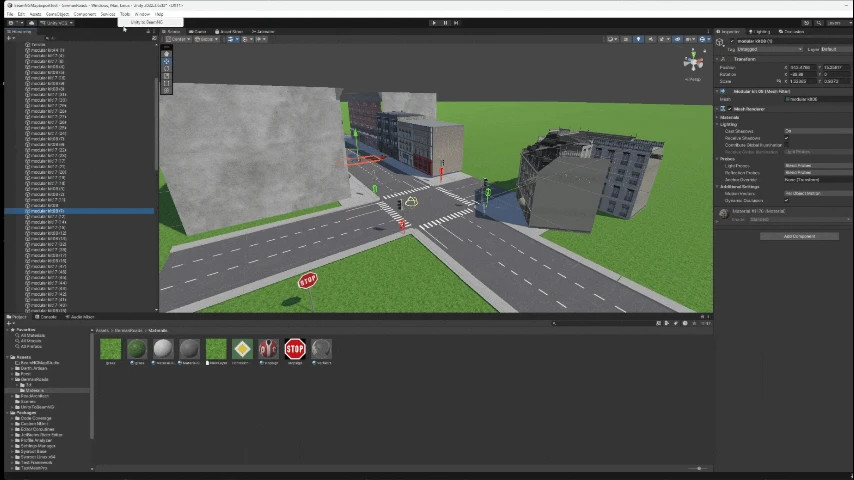The image size is (854, 480).
Task: Toggle scene lighting bulb icon
Action: (x=638, y=39)
